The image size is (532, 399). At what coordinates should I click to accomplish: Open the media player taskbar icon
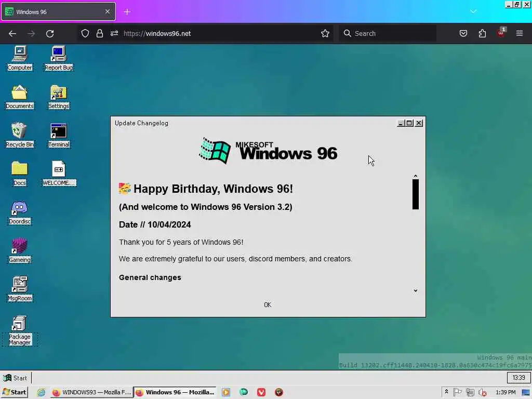(226, 392)
